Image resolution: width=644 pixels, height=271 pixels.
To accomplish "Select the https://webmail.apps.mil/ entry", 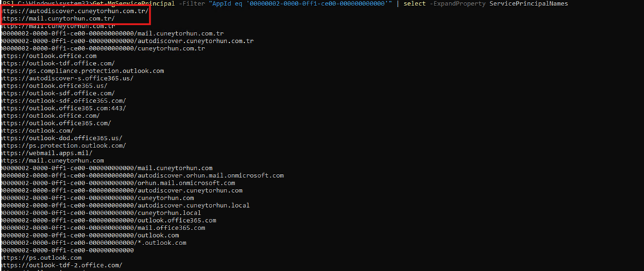I will 46,153.
